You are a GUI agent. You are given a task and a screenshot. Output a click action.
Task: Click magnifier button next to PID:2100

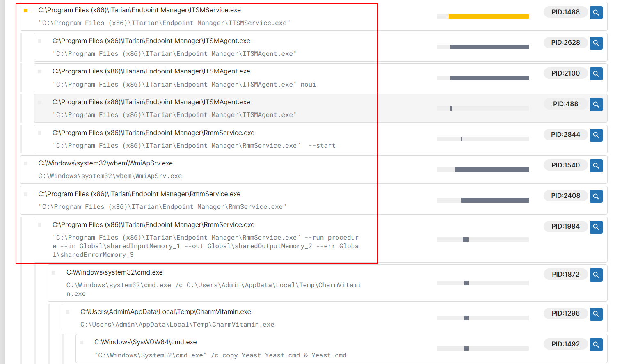tap(596, 74)
